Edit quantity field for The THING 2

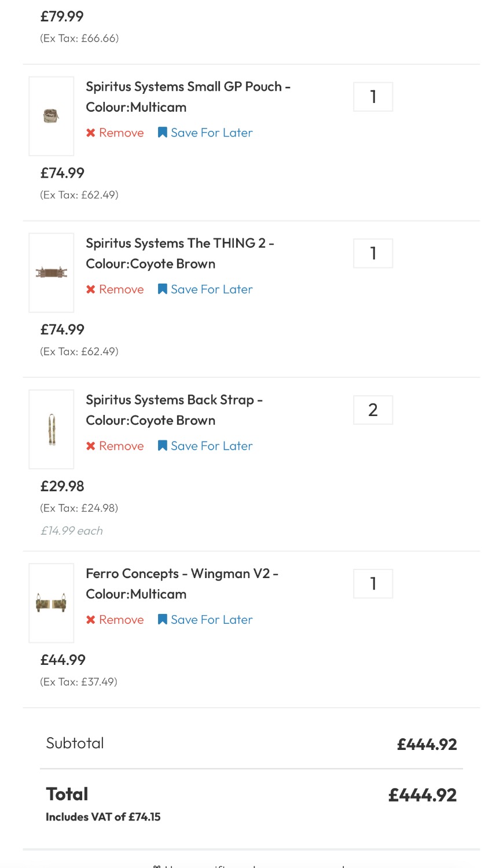373,253
